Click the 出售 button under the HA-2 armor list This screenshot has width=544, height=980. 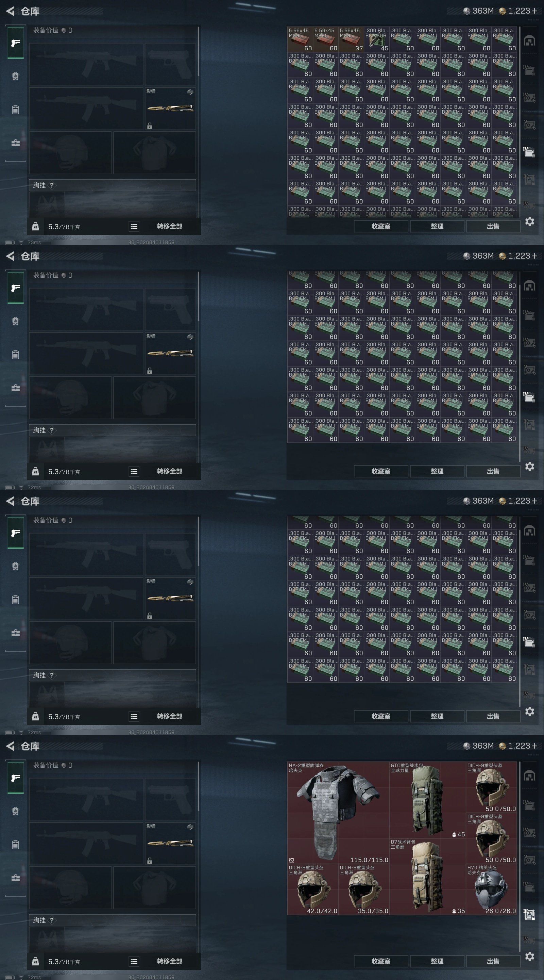pos(493,961)
